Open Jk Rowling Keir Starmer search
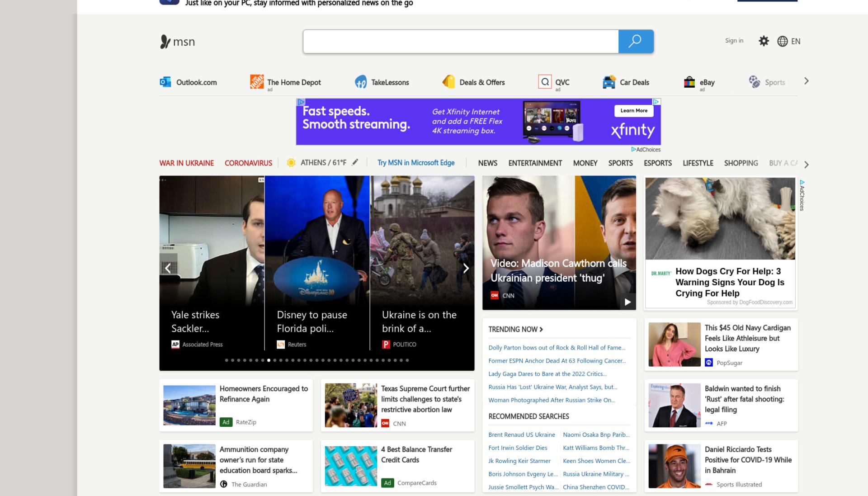Image resolution: width=868 pixels, height=496 pixels. click(x=519, y=461)
